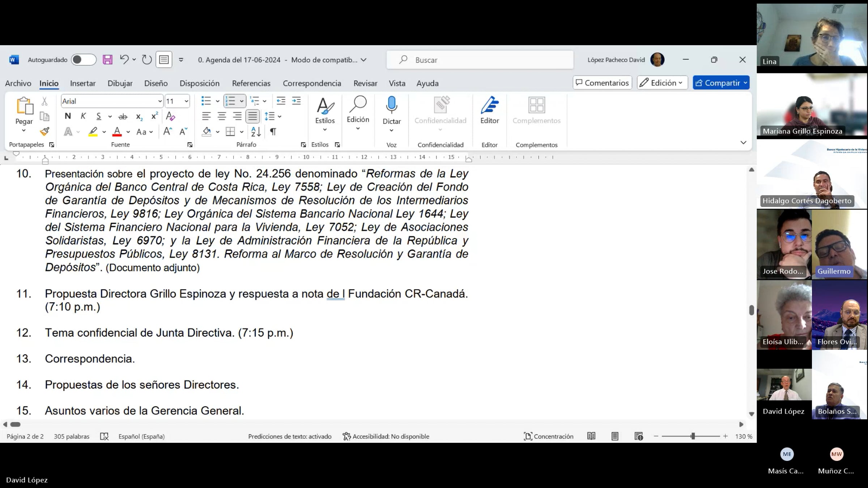Screen dimensions: 868x488
Task: Click in the Buscar search field
Action: (x=480, y=60)
